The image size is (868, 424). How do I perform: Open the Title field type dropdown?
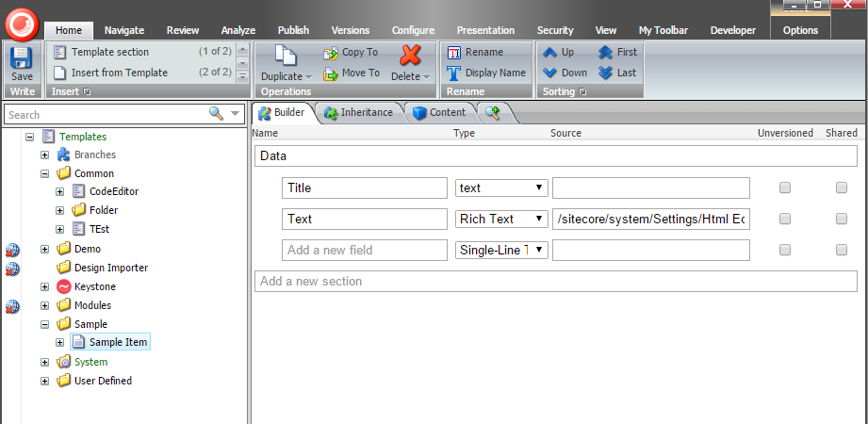pos(501,188)
